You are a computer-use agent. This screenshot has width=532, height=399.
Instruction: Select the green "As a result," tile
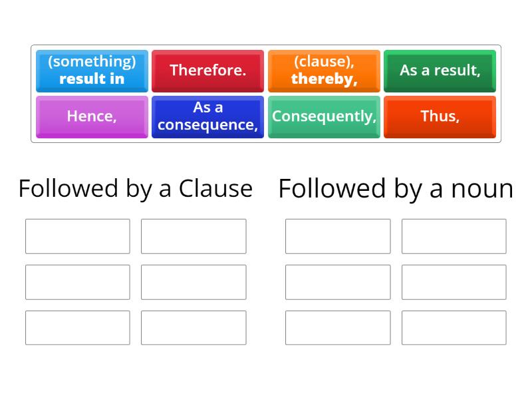click(440, 70)
